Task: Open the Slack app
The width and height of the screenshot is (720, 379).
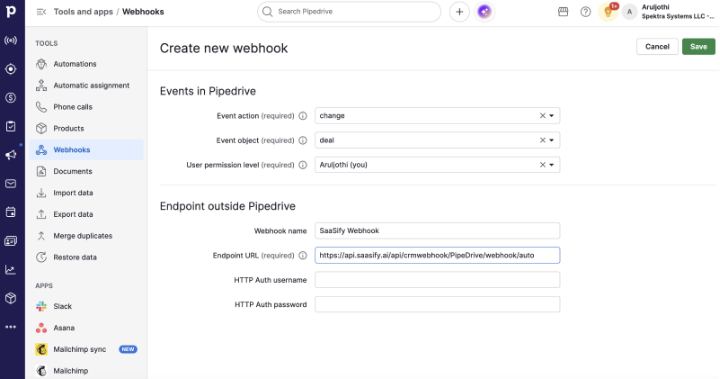Action: click(86, 306)
